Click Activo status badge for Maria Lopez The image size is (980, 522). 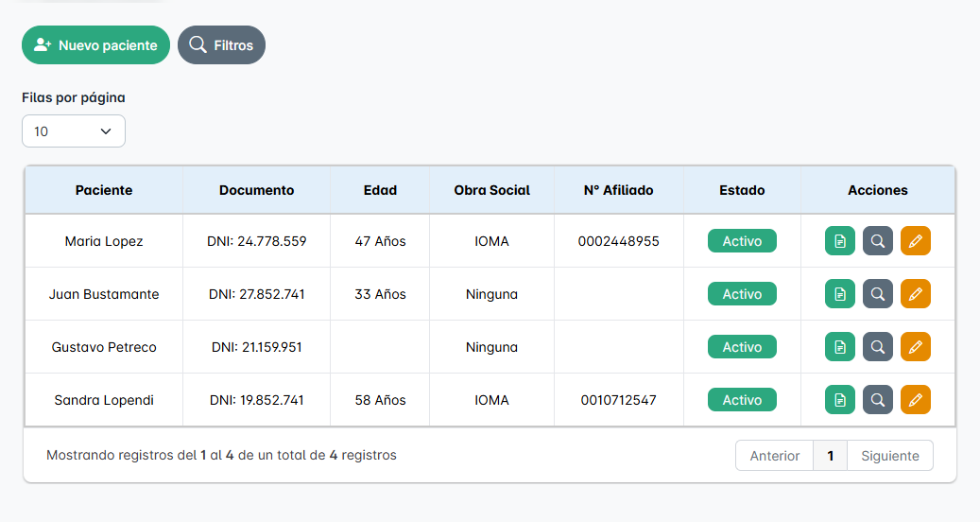[x=742, y=241]
